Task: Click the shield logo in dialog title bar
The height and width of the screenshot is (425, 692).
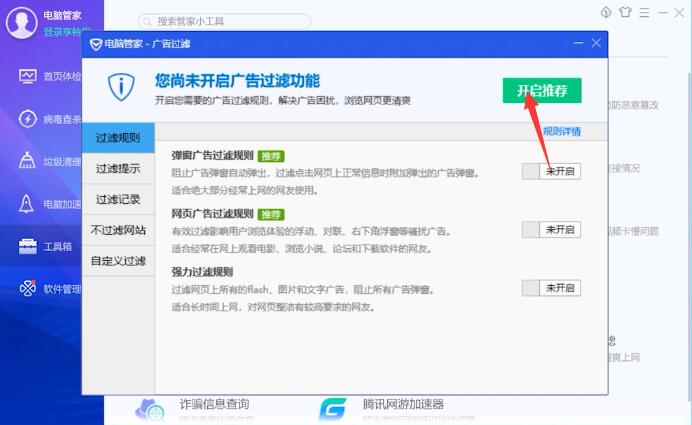Action: click(96, 44)
